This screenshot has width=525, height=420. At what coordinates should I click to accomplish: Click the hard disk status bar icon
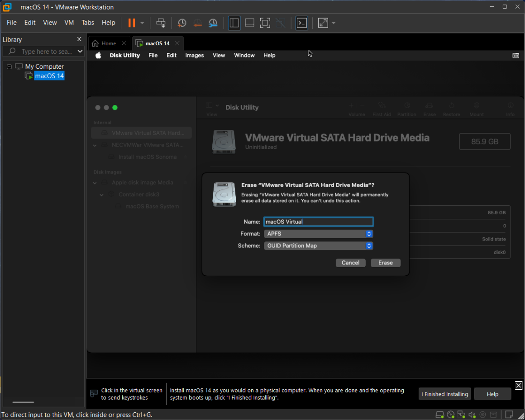tap(440, 415)
